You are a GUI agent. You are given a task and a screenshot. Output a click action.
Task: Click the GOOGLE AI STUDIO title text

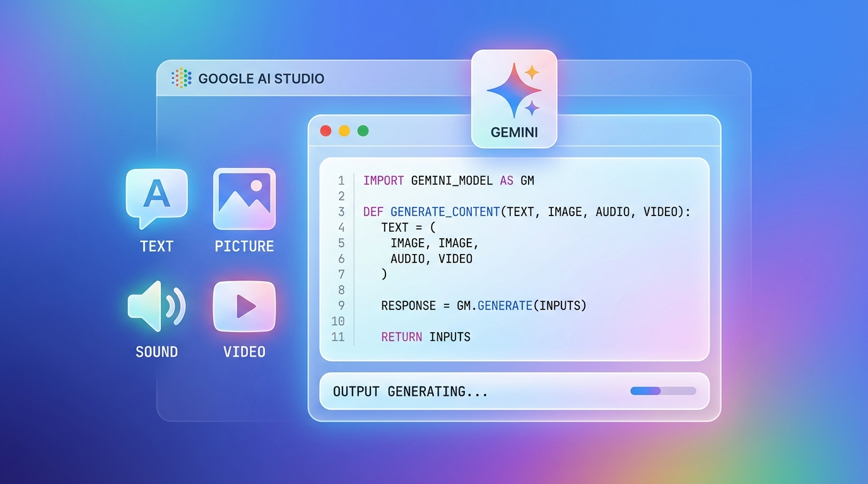coord(261,79)
